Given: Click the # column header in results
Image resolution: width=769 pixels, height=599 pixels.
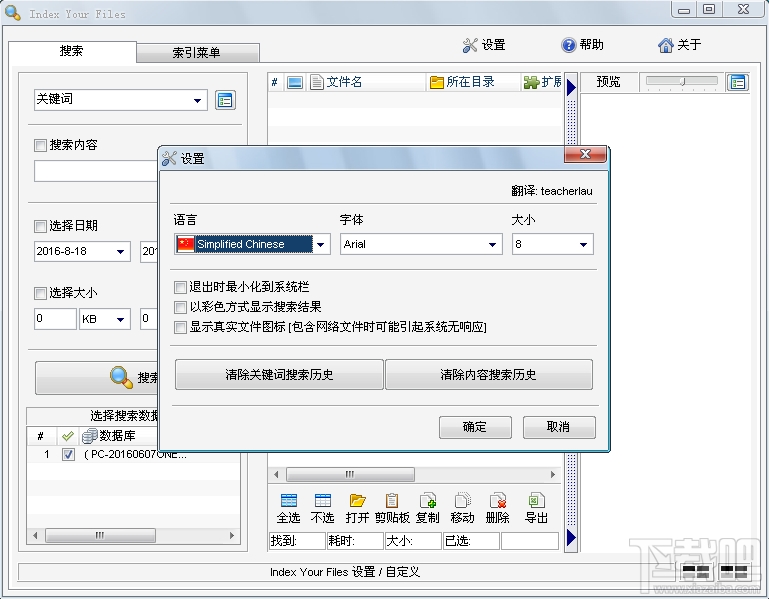Looking at the screenshot, I should tap(275, 82).
